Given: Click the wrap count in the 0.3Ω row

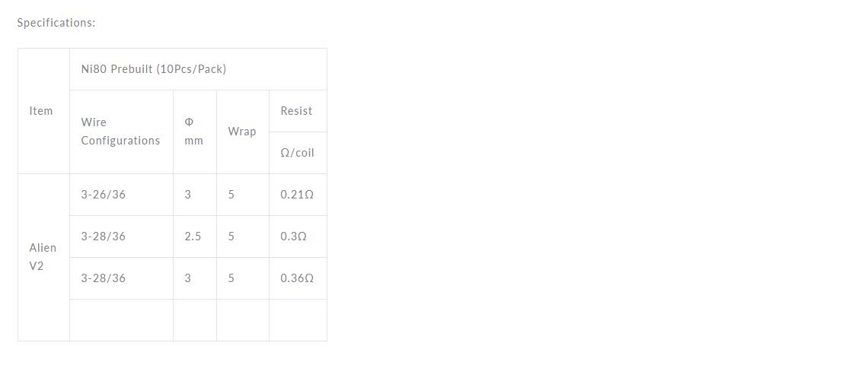Looking at the screenshot, I should tap(231, 236).
